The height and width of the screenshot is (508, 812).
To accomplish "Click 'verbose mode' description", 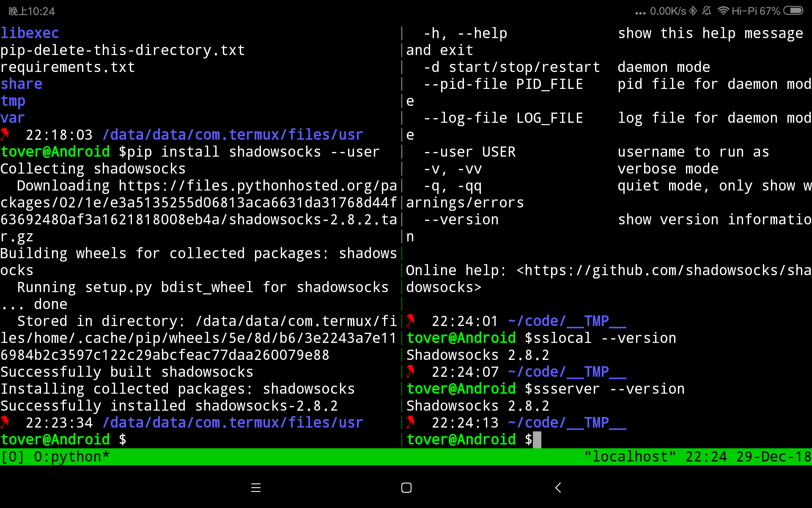I will point(668,168).
